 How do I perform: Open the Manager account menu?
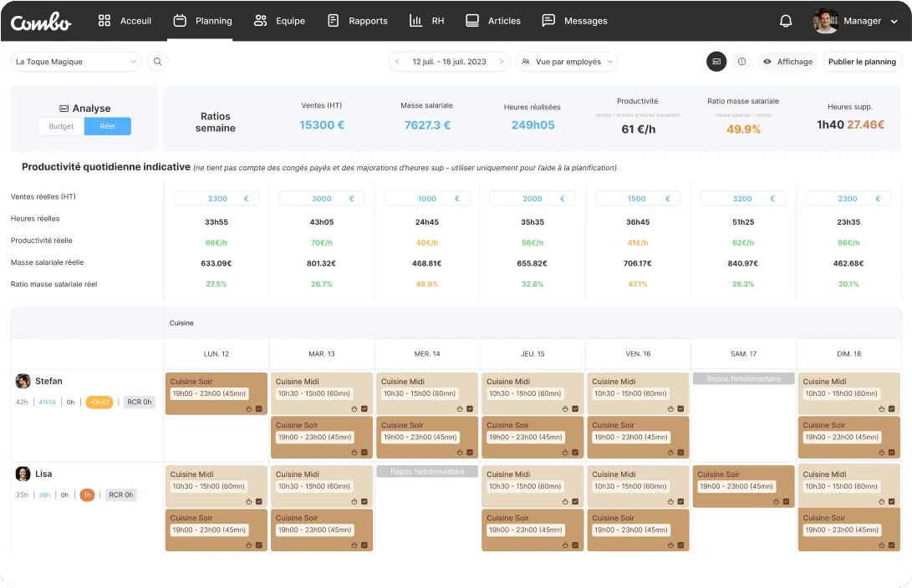(855, 21)
